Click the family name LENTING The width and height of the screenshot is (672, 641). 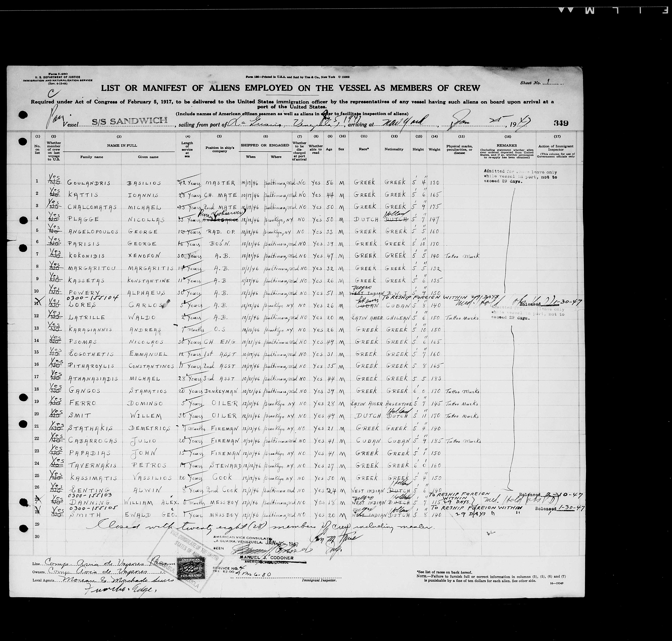89,490
